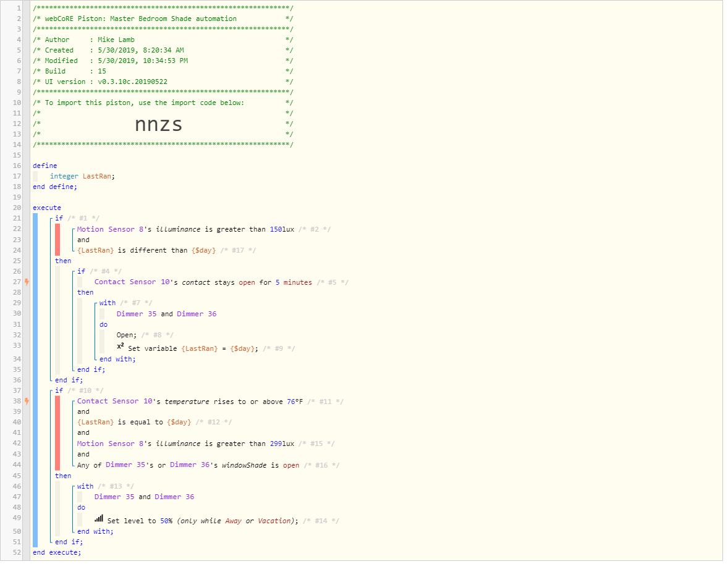Click the end if; on line 35
Viewport: 728px width, 564px height.
click(x=91, y=370)
